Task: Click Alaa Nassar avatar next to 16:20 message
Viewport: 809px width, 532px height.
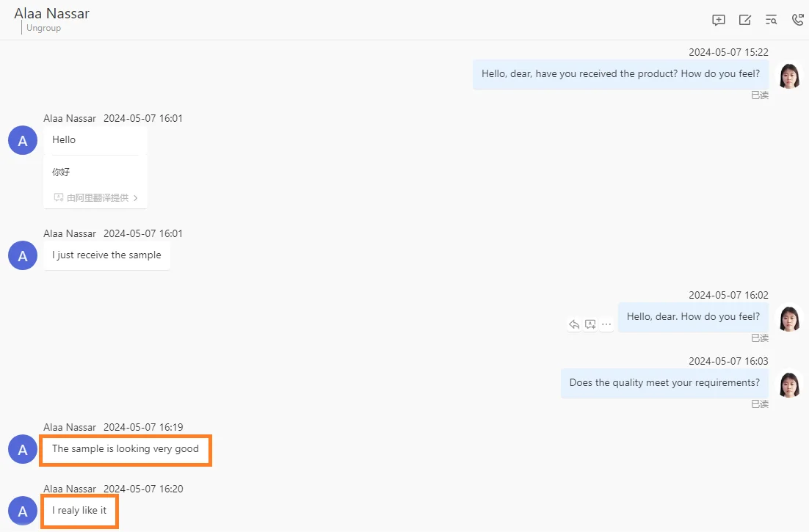Action: tap(23, 511)
